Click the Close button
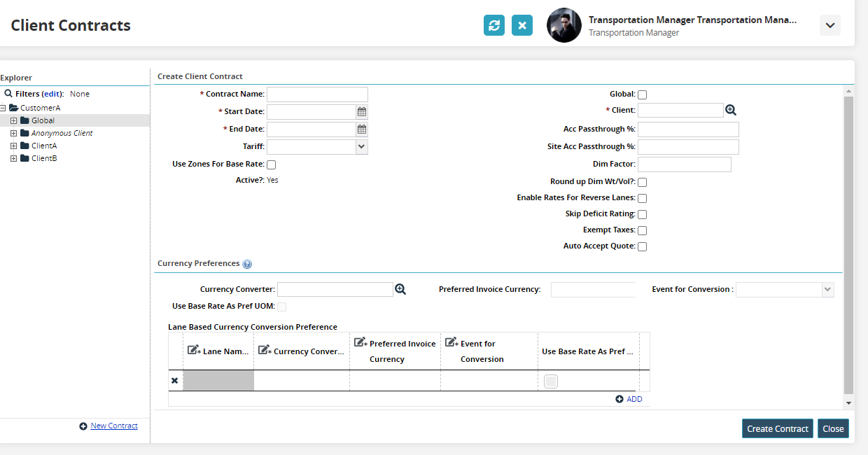Viewport: 868px width, 455px height. point(834,428)
